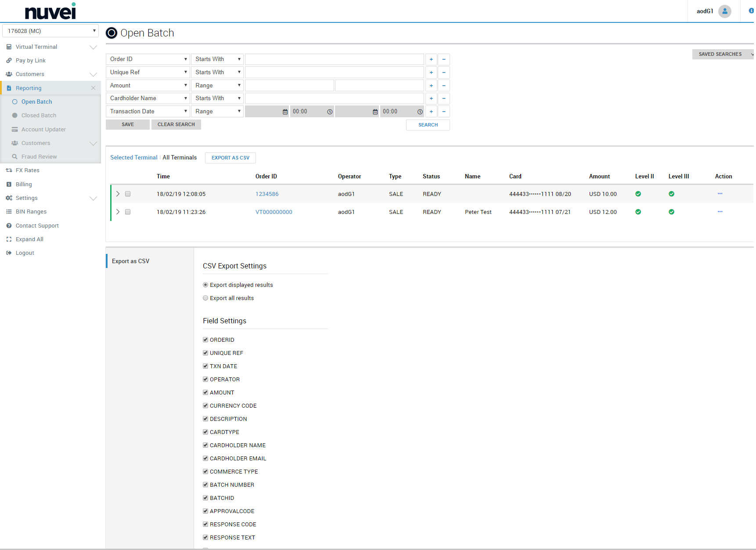Click the Pay by Link icon in sidebar
Viewport: 756px width, 550px height.
click(9, 61)
